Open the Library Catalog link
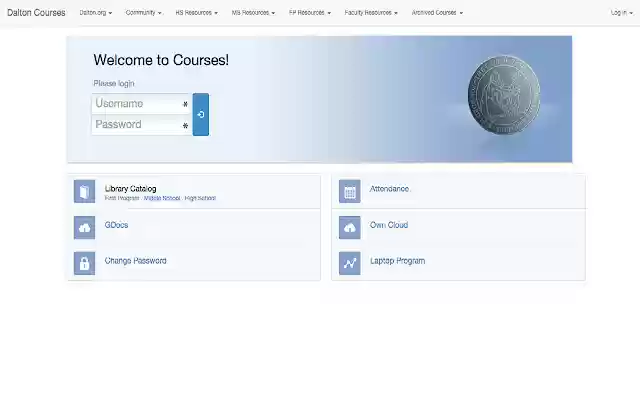This screenshot has height=400, width=640. (x=131, y=189)
